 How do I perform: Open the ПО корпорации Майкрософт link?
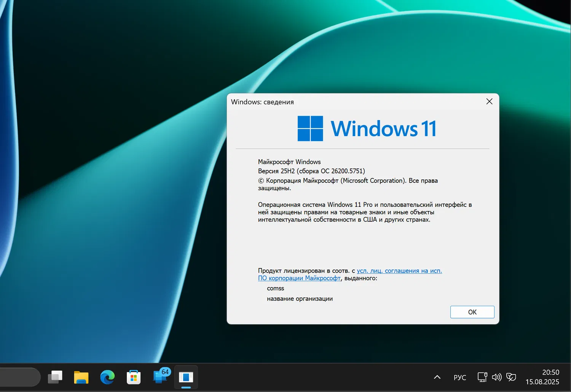click(x=299, y=278)
